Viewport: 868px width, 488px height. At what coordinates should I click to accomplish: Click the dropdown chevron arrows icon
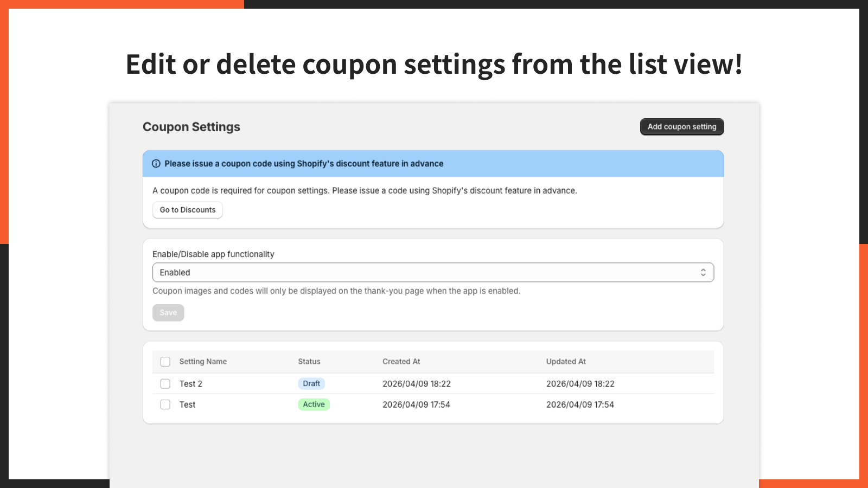(703, 273)
